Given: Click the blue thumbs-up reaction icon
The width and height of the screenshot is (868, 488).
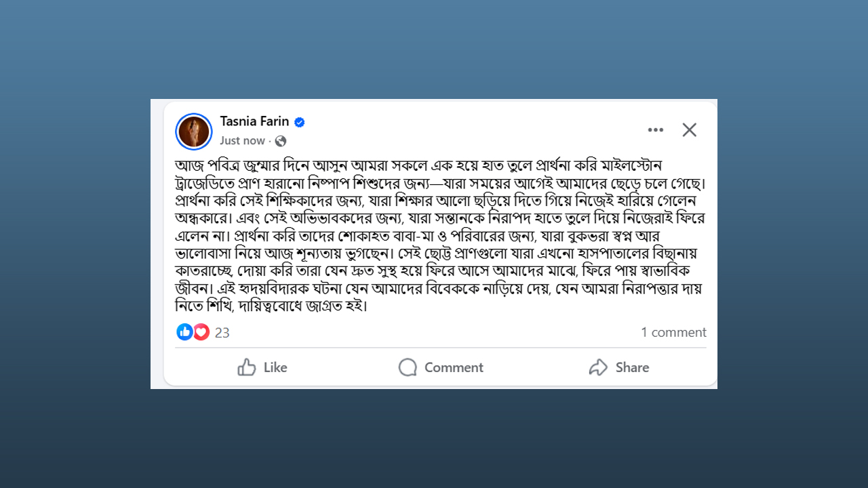Looking at the screenshot, I should pos(184,332).
